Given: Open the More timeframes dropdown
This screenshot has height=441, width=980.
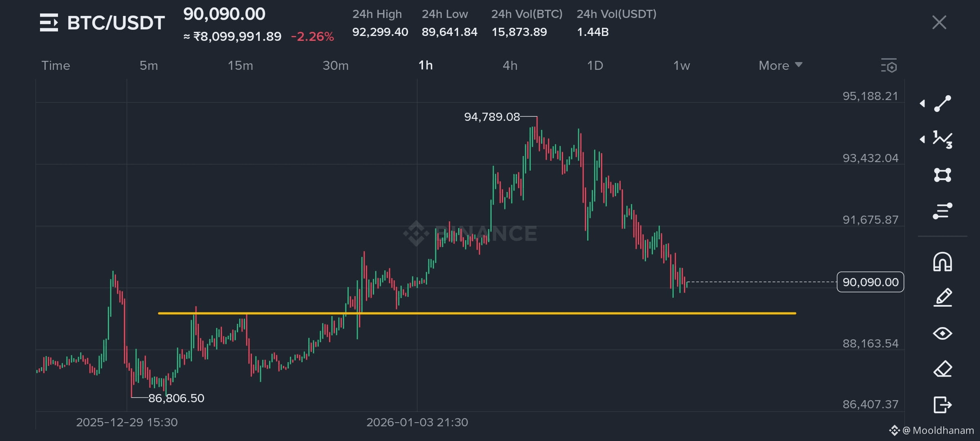Looking at the screenshot, I should [x=780, y=65].
